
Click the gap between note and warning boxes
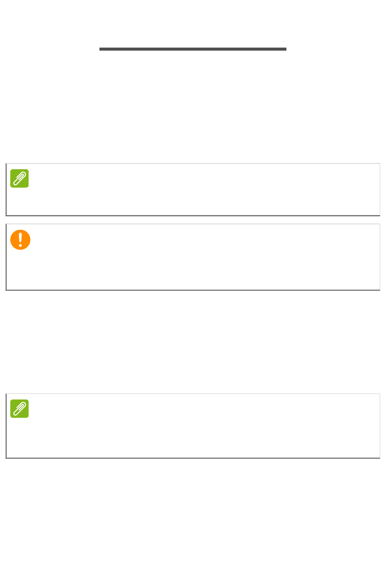point(193,220)
